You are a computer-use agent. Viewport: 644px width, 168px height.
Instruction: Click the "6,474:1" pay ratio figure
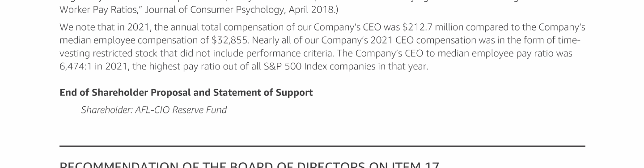[74, 67]
